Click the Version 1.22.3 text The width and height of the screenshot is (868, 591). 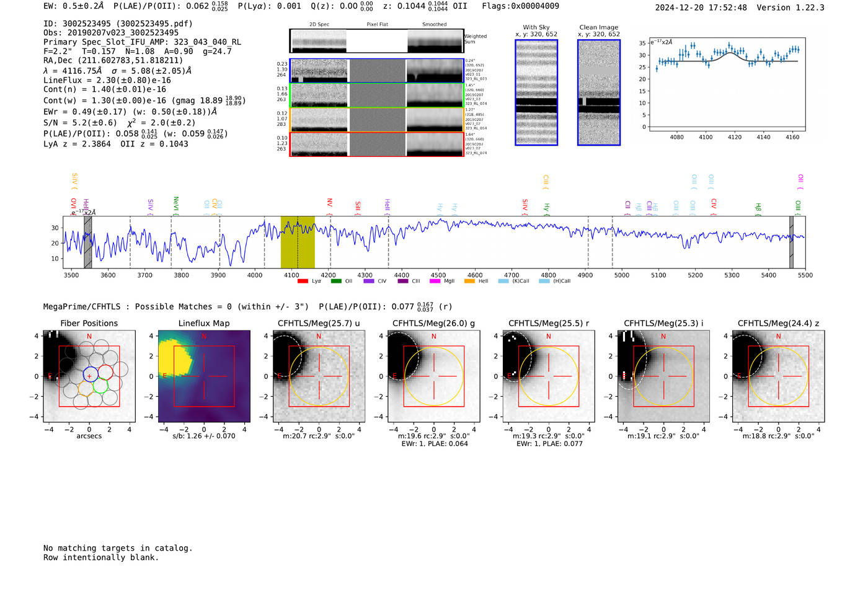point(790,7)
